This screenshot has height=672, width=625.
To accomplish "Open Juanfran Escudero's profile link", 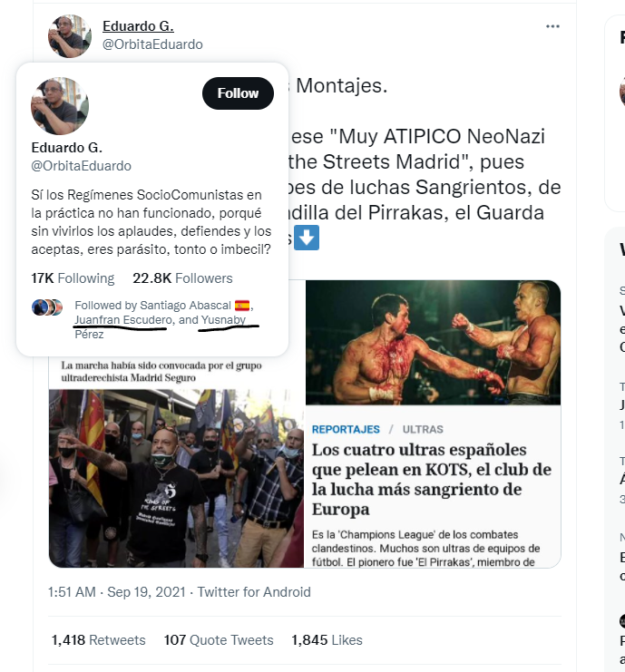I will click(x=123, y=320).
